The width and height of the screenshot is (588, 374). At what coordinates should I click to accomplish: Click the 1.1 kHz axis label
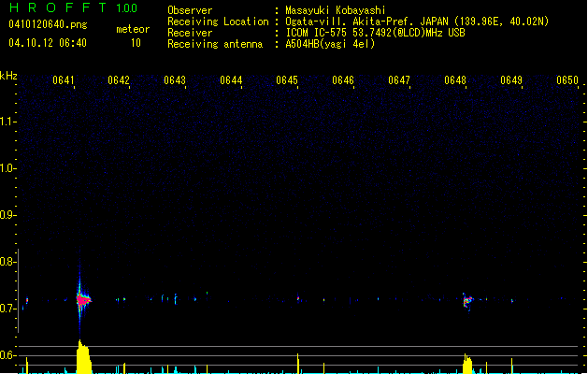[x=7, y=122]
